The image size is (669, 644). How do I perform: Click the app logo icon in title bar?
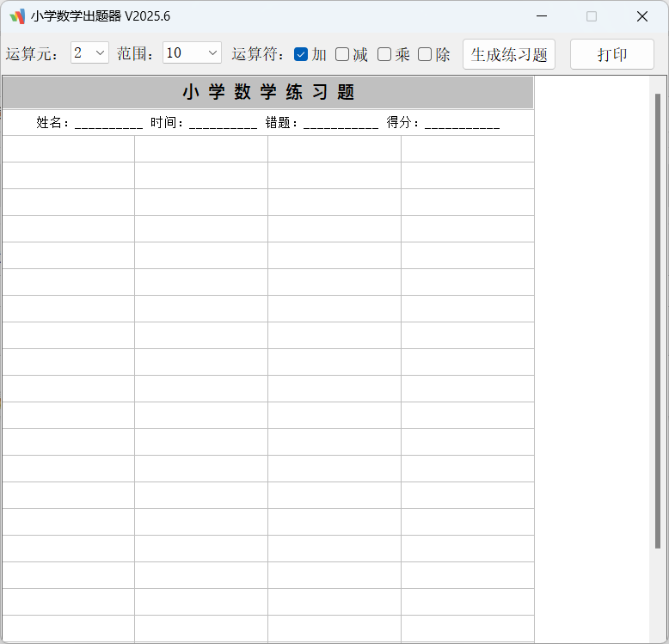tap(17, 16)
